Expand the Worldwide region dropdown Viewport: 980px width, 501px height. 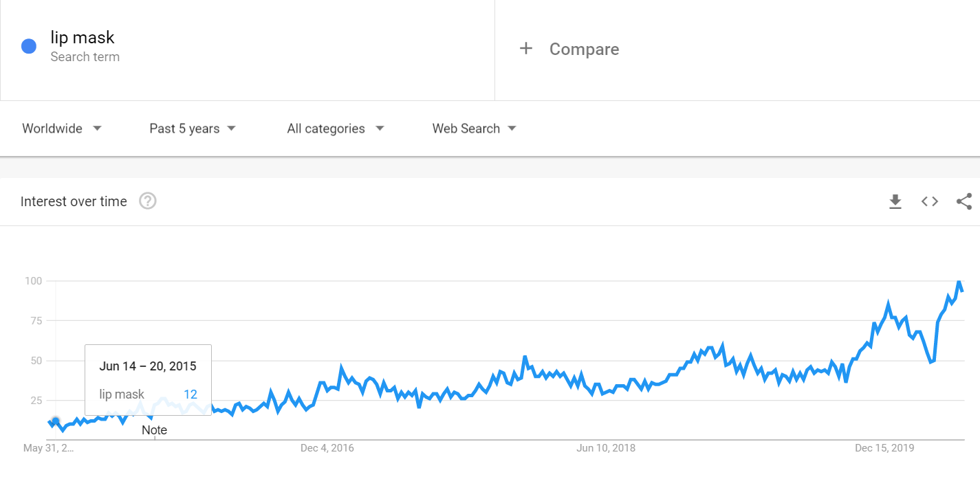pyautogui.click(x=62, y=129)
